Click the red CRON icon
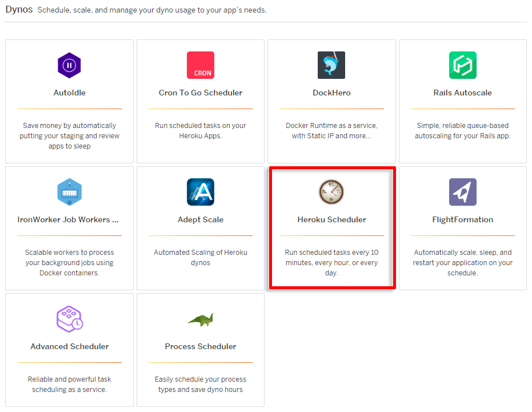 click(x=201, y=65)
